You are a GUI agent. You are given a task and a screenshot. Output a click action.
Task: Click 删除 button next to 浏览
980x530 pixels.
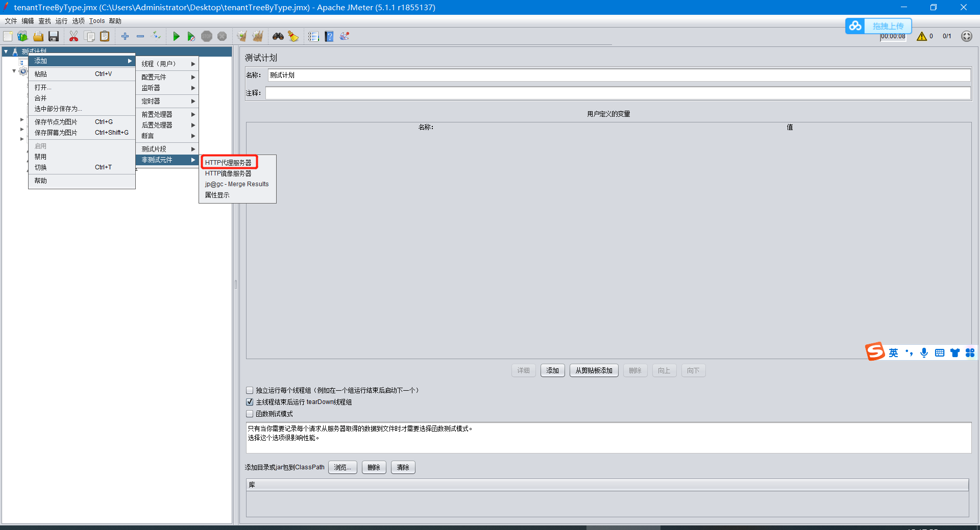click(374, 467)
